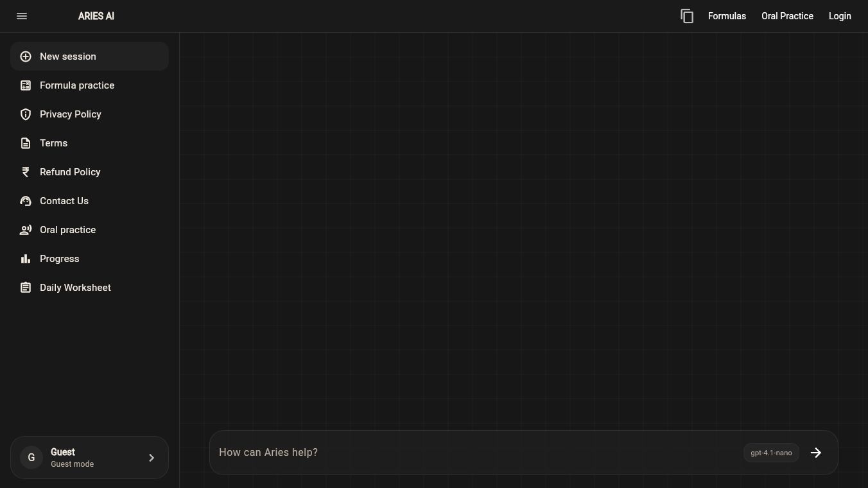868x488 pixels.
Task: Click the Daily Worksheet clipboard icon
Action: 26,288
